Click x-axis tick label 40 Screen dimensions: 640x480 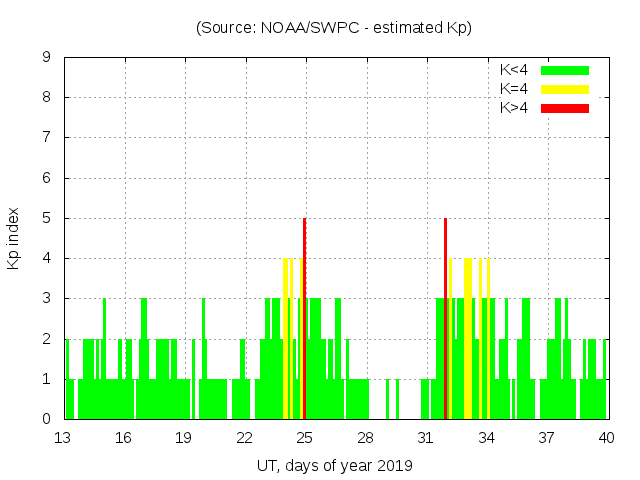(x=606, y=438)
